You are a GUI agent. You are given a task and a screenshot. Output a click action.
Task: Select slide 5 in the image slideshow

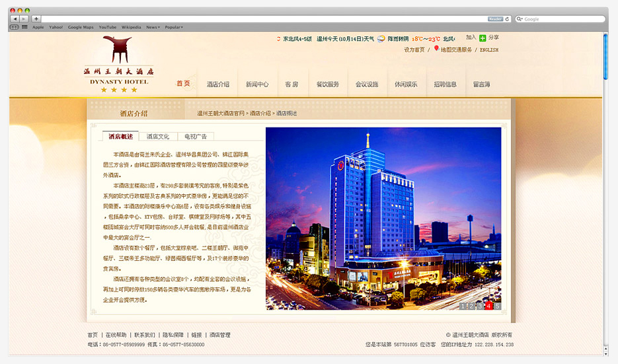pos(497,306)
